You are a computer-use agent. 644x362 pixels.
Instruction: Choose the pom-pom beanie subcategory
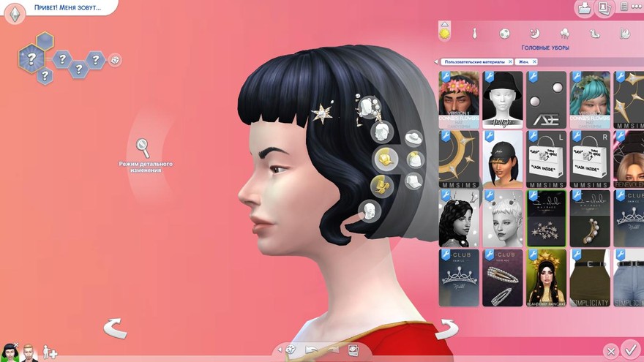(x=415, y=159)
